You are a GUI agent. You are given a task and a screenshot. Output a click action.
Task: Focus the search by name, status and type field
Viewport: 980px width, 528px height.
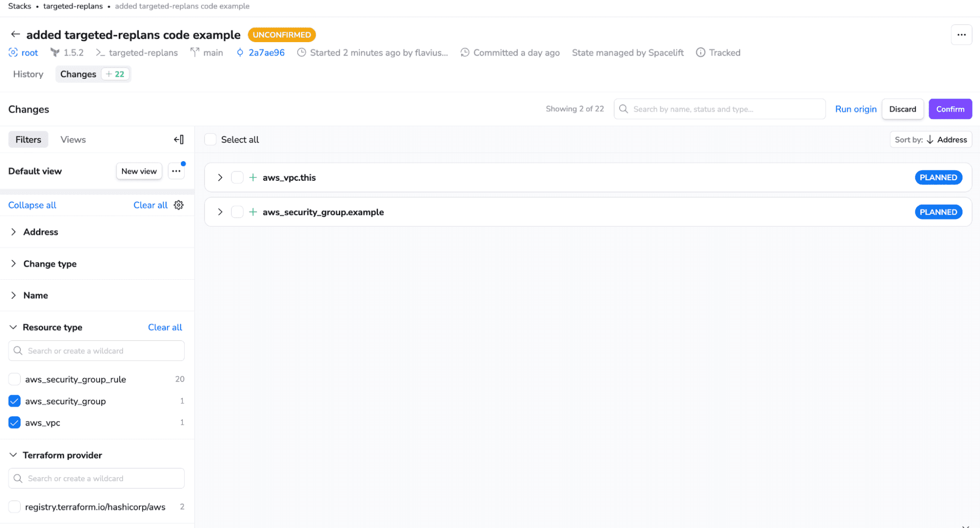tap(720, 109)
